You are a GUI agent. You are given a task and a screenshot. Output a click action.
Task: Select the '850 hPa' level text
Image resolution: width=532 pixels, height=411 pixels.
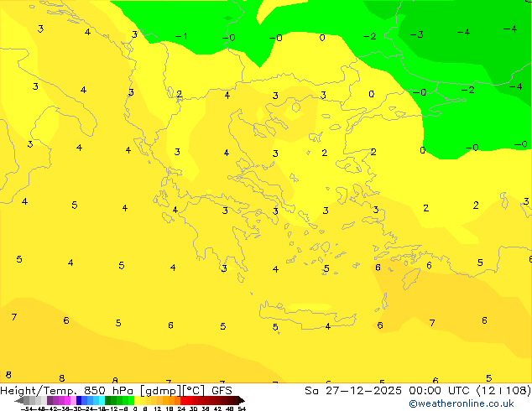[x=108, y=391]
